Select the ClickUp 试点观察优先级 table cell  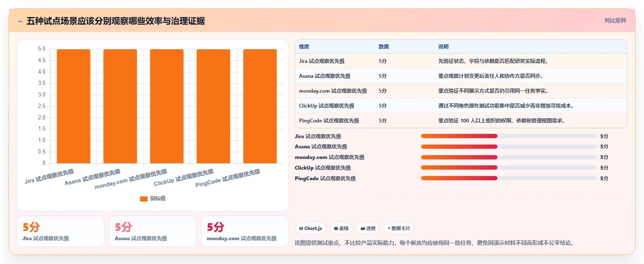[335, 105]
